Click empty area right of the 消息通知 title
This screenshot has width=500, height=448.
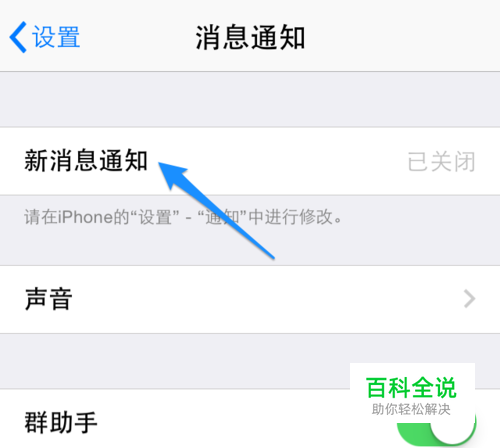(400, 37)
